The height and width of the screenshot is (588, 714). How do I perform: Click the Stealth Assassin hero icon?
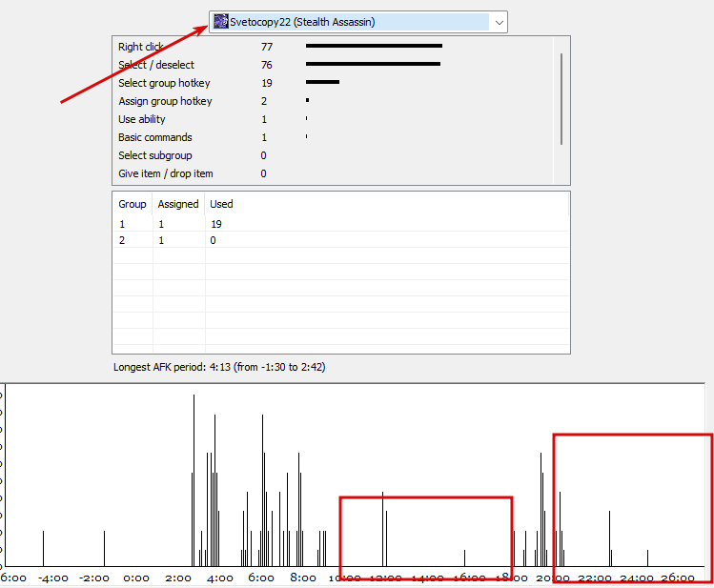tap(221, 21)
